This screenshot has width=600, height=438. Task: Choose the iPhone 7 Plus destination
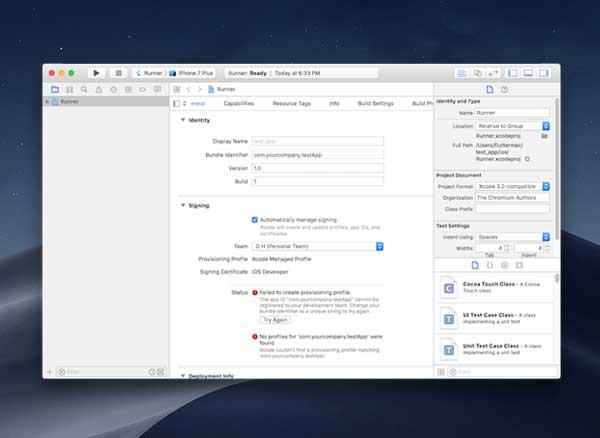[191, 73]
